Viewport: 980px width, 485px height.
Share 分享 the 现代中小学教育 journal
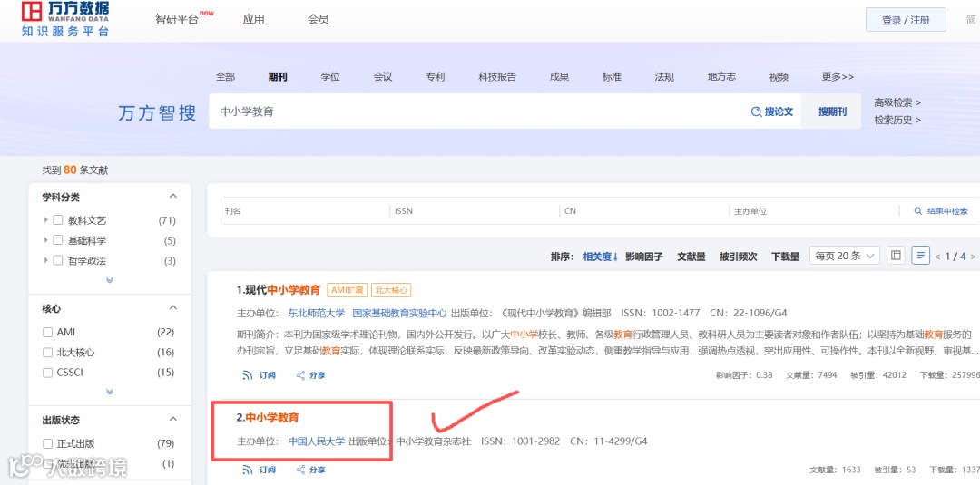click(310, 375)
